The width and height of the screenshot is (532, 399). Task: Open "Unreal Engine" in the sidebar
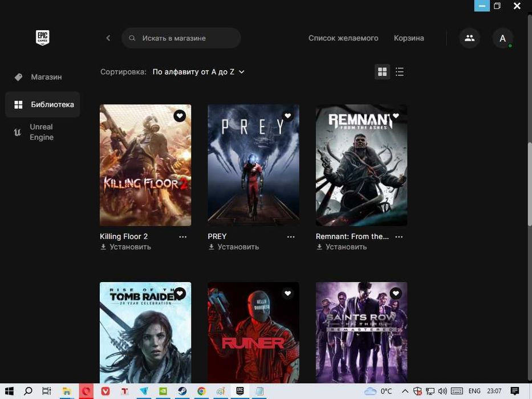42,132
